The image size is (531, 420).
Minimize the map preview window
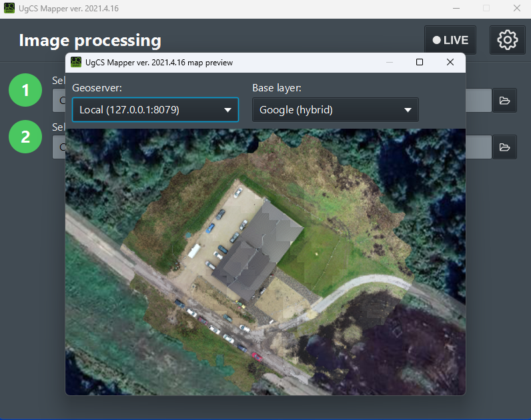(x=389, y=62)
